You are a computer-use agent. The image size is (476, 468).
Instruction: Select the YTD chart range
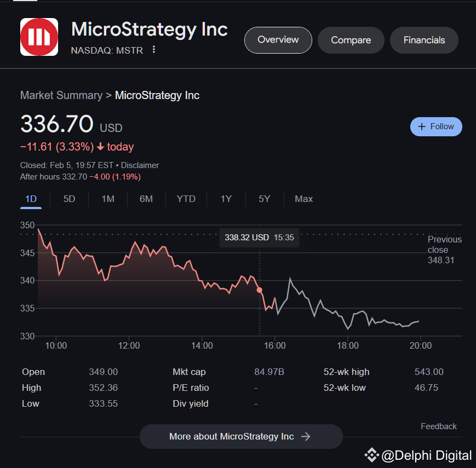(x=186, y=199)
